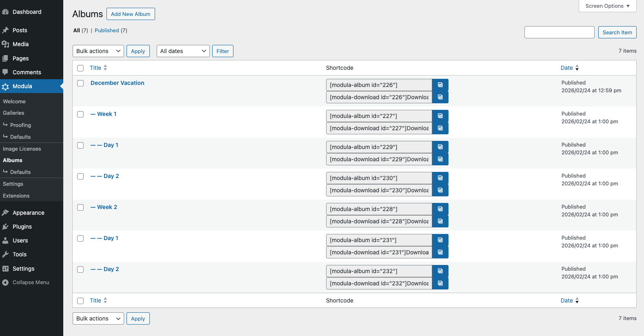Expand the Screen Options panel
644x336 pixels.
pyautogui.click(x=607, y=6)
